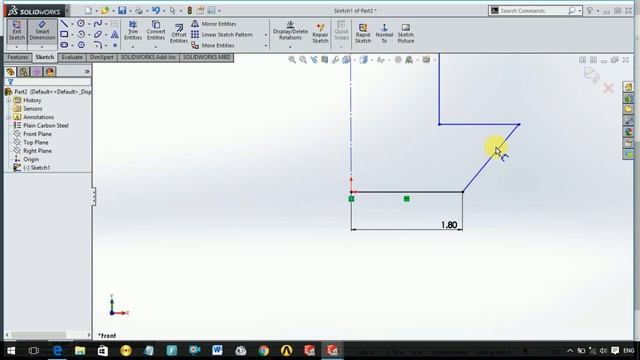Select Sketch1 in the feature tree
Screen dimensions: 640x360
point(36,168)
